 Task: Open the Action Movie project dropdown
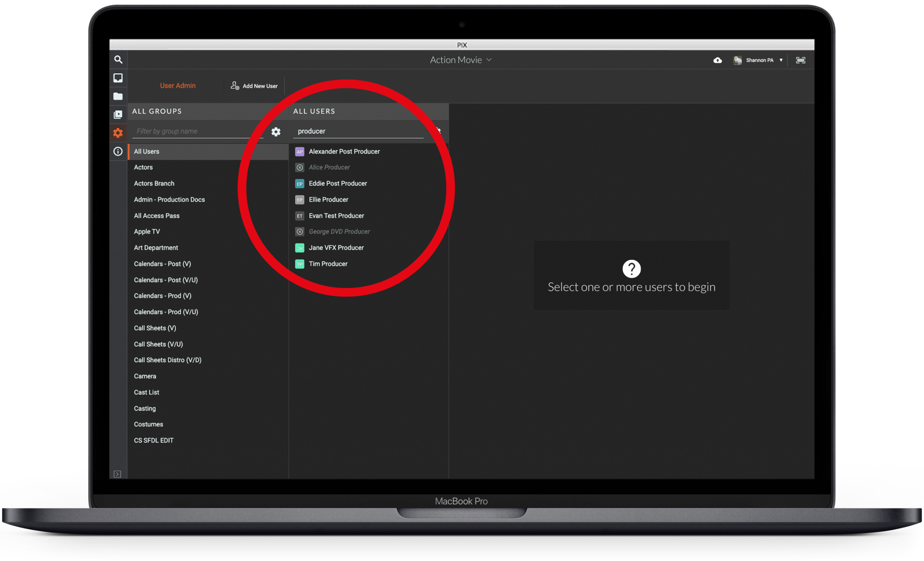pos(461,60)
